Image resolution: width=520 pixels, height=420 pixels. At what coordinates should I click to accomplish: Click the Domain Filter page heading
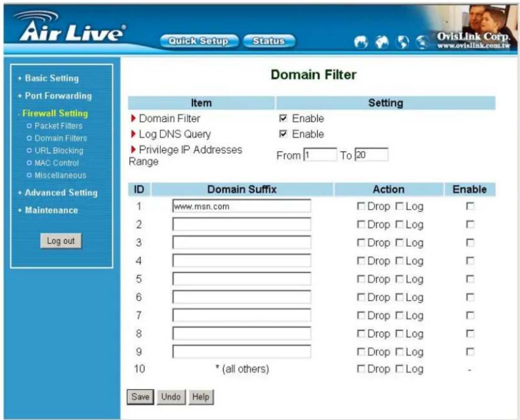(x=313, y=74)
